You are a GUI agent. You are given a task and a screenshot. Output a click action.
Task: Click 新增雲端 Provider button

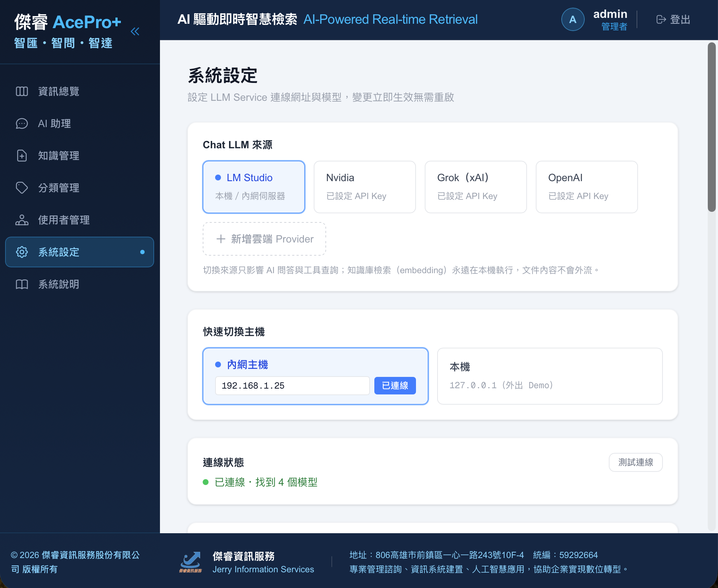click(x=264, y=239)
